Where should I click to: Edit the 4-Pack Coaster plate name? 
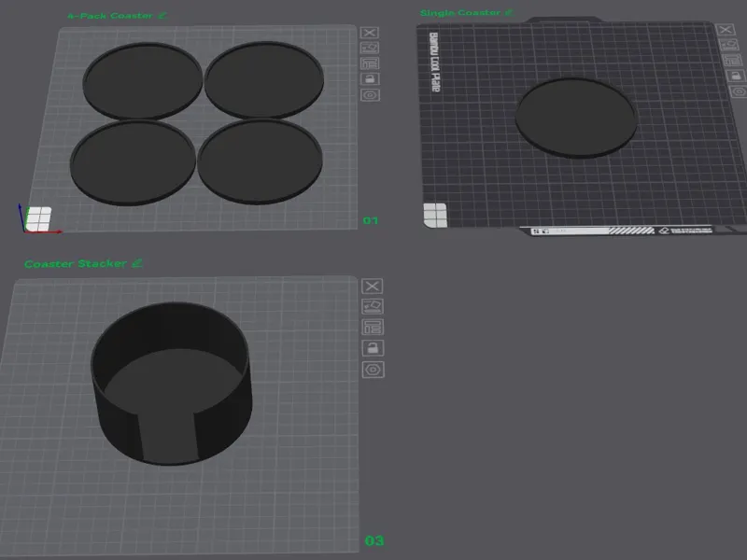coord(162,15)
